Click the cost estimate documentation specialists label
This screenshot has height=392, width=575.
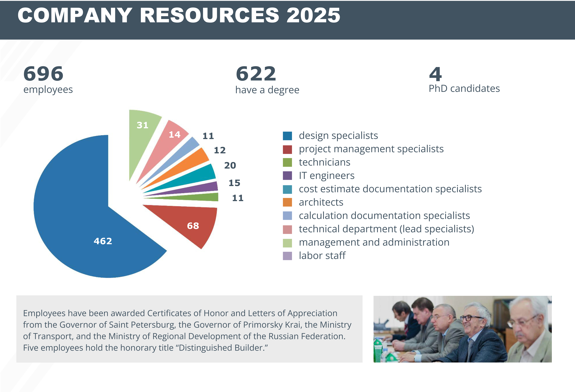pos(390,189)
